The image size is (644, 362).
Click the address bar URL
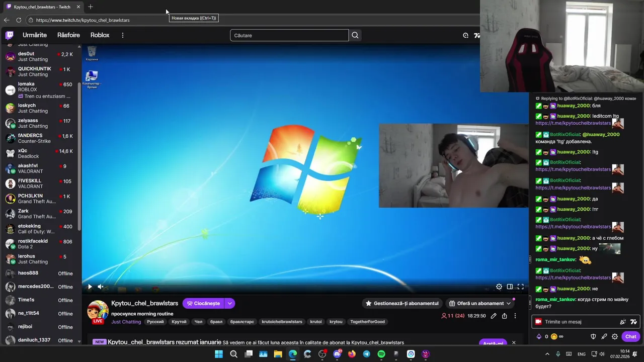point(83,20)
